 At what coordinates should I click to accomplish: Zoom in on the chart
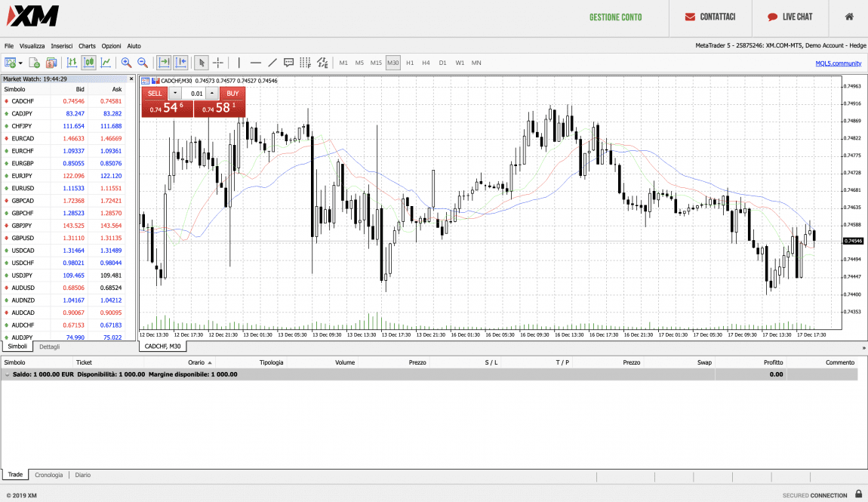(x=126, y=63)
